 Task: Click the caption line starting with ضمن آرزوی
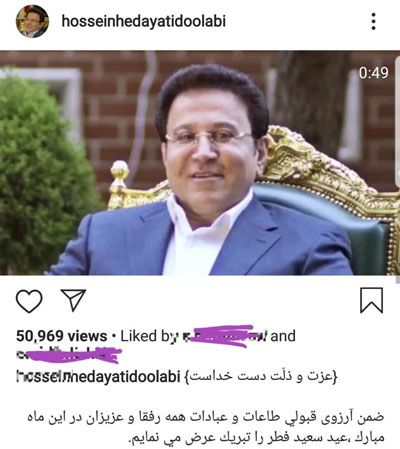click(x=206, y=417)
